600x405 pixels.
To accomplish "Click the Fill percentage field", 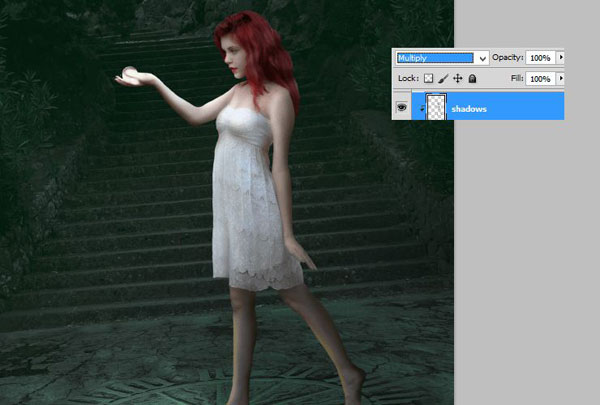I will click(x=541, y=79).
